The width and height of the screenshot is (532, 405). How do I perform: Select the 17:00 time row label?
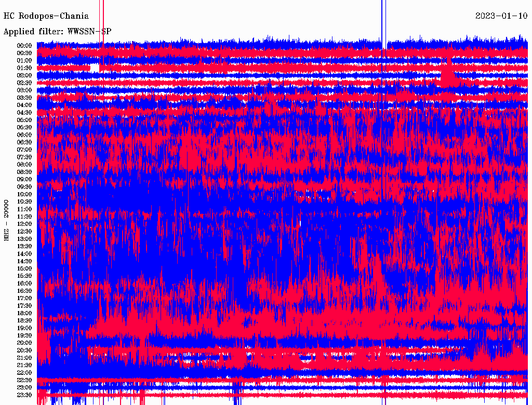click(x=24, y=299)
